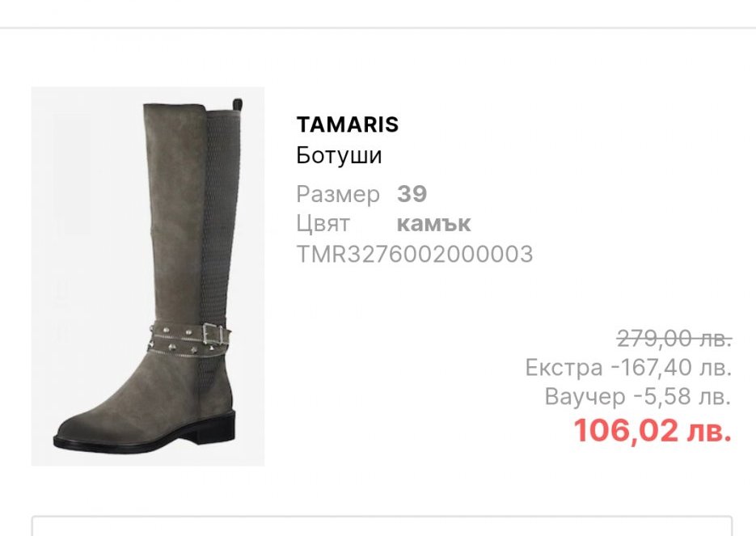Click the red final price 106,02 лв.
The height and width of the screenshot is (536, 756).
(x=653, y=430)
